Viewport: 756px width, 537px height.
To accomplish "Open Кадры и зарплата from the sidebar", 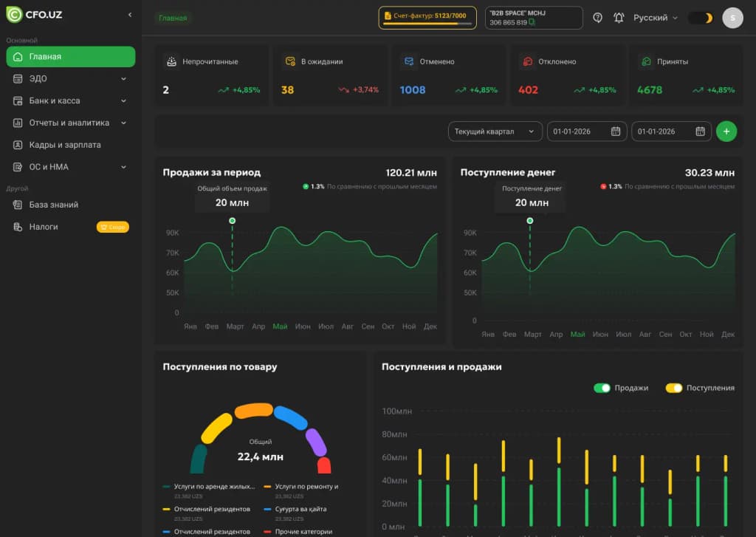I will [x=18, y=145].
